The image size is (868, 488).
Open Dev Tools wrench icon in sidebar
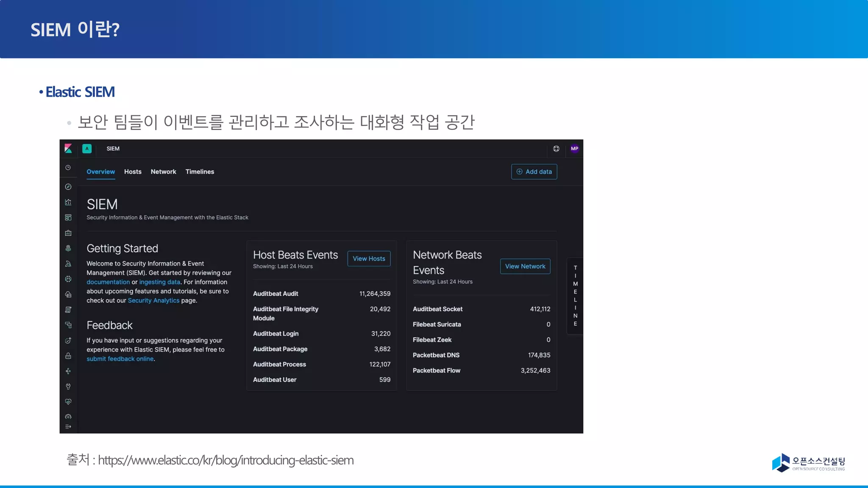tap(68, 386)
